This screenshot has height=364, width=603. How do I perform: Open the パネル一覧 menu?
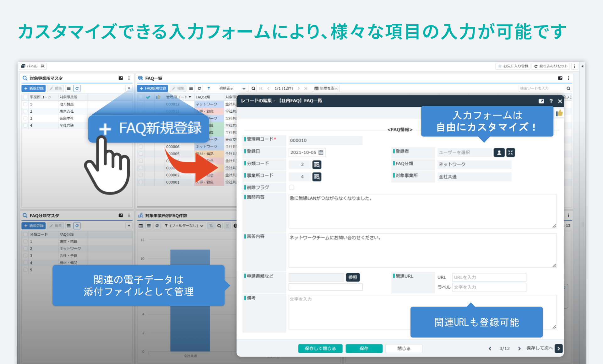coord(33,66)
